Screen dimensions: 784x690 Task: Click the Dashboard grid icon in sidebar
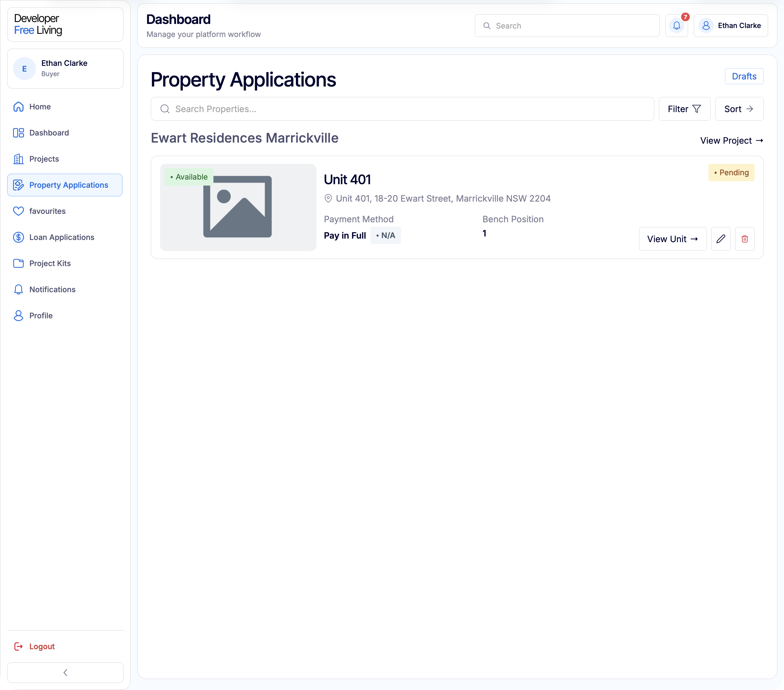coord(19,133)
